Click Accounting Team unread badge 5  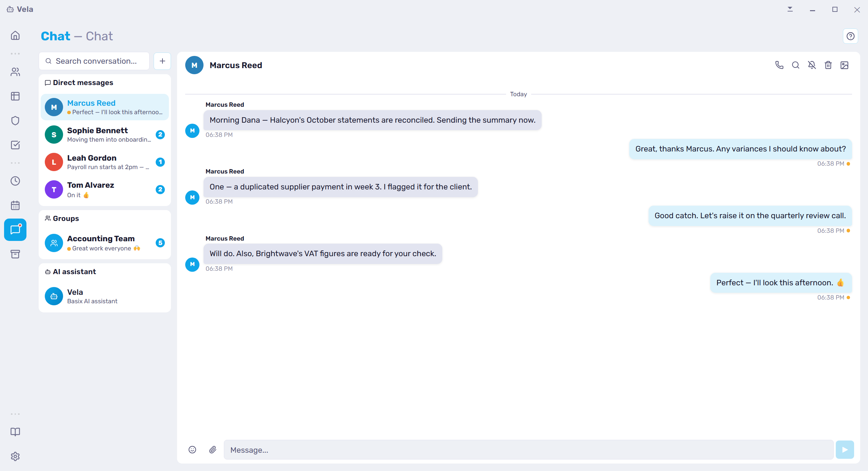(160, 243)
